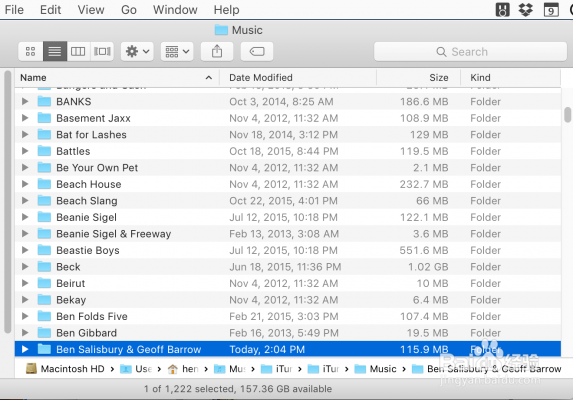Click the Music folder title icon
Viewport: 573px width, 400px height.
pos(221,30)
